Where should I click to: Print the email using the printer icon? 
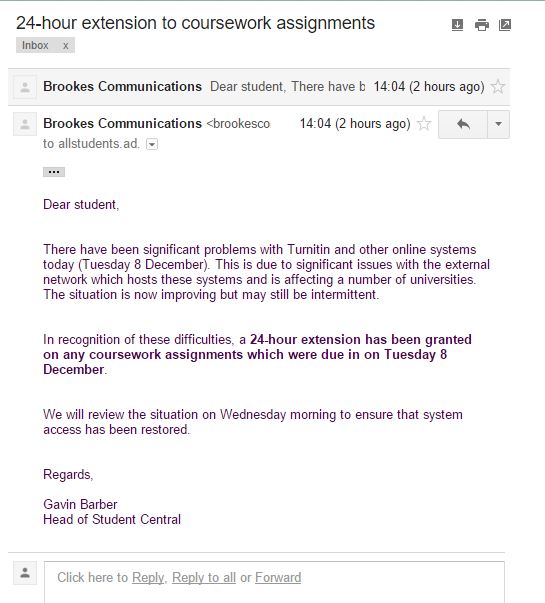(482, 25)
